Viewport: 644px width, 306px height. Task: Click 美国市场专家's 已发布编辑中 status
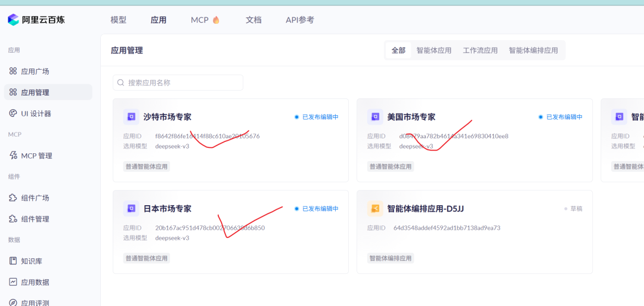pyautogui.click(x=561, y=117)
